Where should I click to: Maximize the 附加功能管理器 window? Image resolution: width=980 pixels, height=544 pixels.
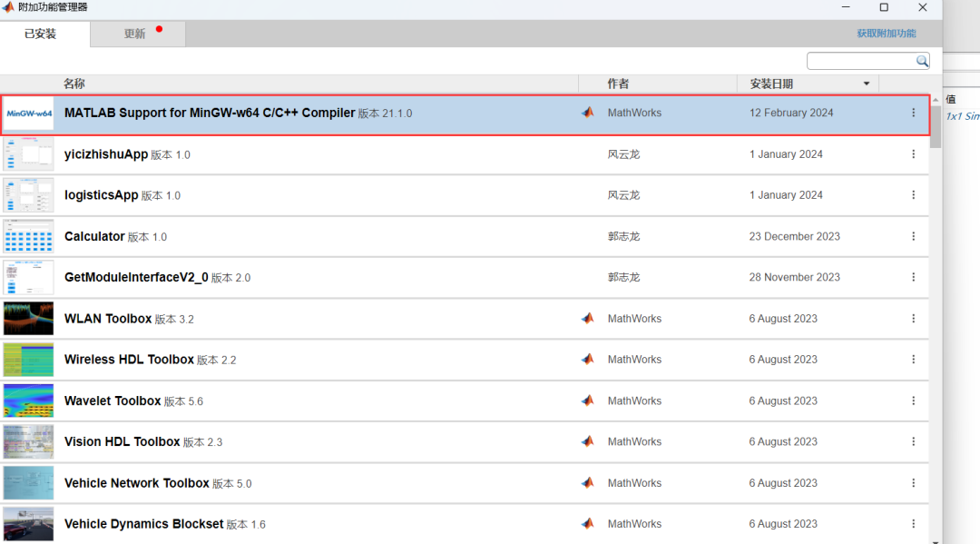(884, 7)
